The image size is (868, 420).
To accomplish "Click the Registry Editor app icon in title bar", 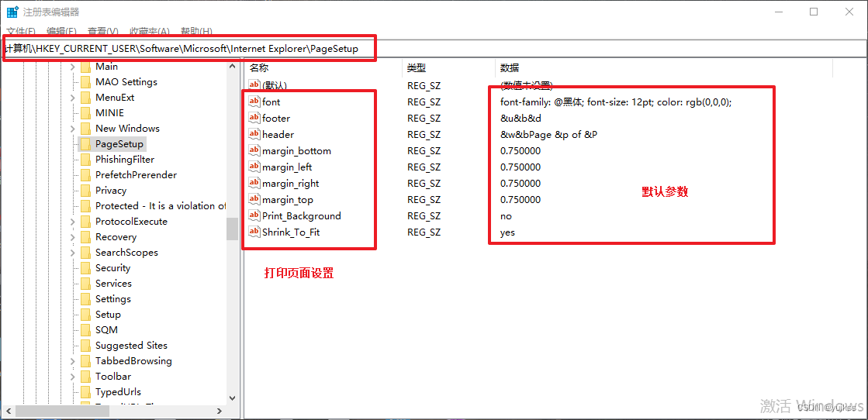I will pyautogui.click(x=12, y=12).
